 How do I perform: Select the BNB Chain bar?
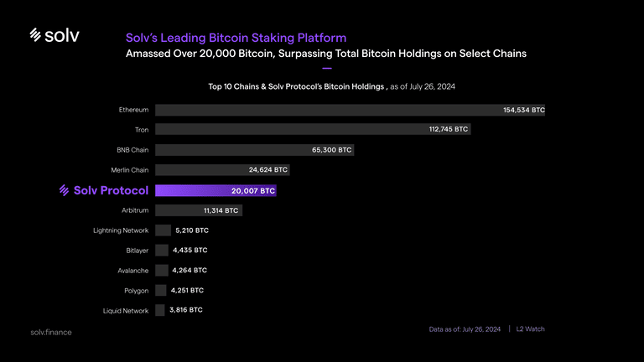(255, 150)
